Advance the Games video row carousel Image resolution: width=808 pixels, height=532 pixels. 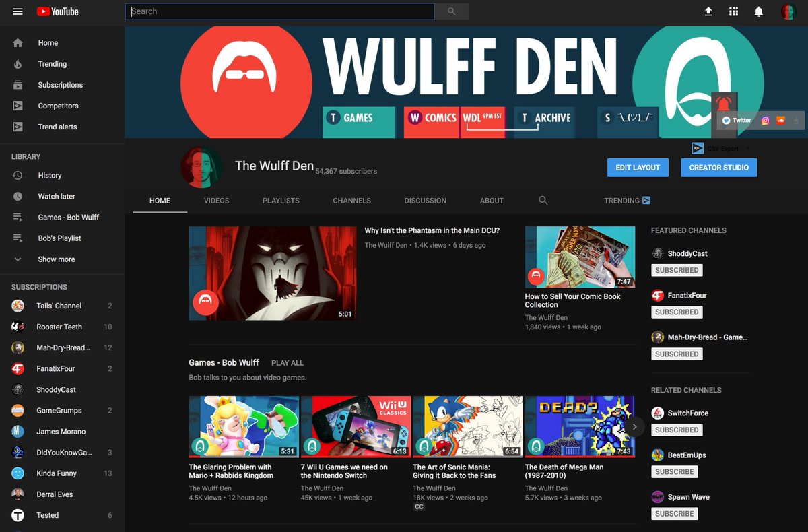pos(634,426)
